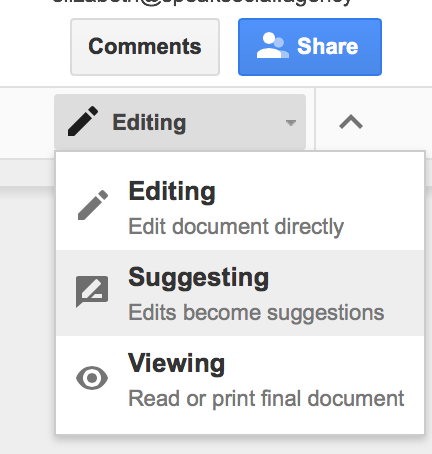Choose the Viewing mode option
The width and height of the screenshot is (432, 454).
pyautogui.click(x=240, y=379)
